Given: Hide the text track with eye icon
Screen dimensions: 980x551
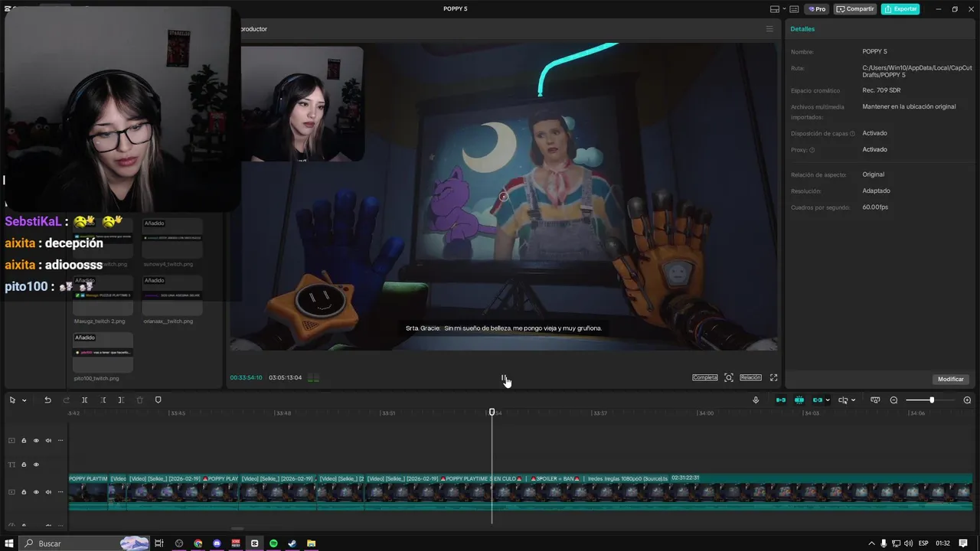Looking at the screenshot, I should (36, 465).
